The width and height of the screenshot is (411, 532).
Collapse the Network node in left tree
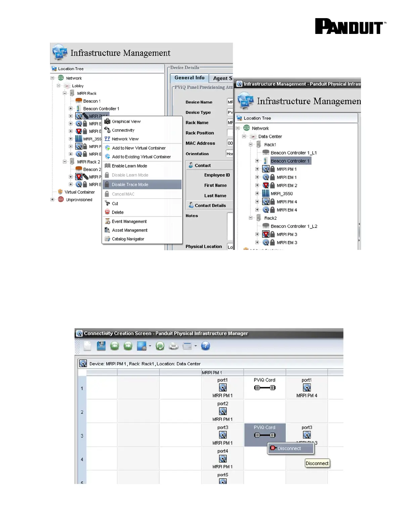52,78
